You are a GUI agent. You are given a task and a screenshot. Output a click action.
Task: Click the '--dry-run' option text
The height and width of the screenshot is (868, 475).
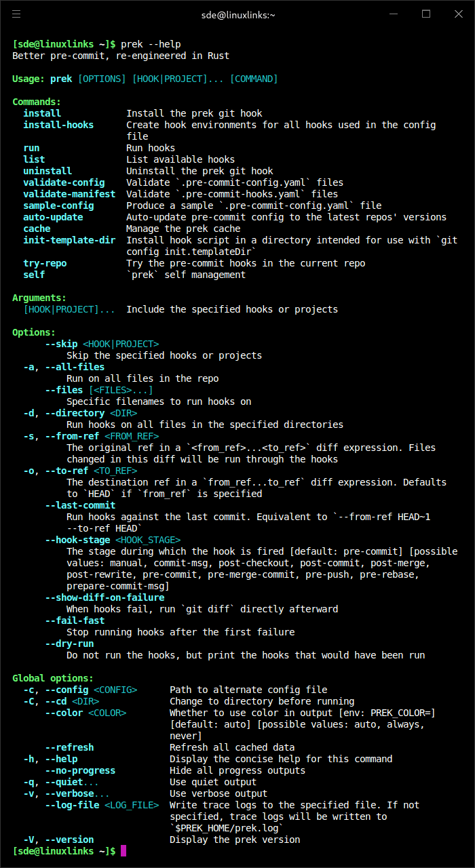click(x=69, y=644)
